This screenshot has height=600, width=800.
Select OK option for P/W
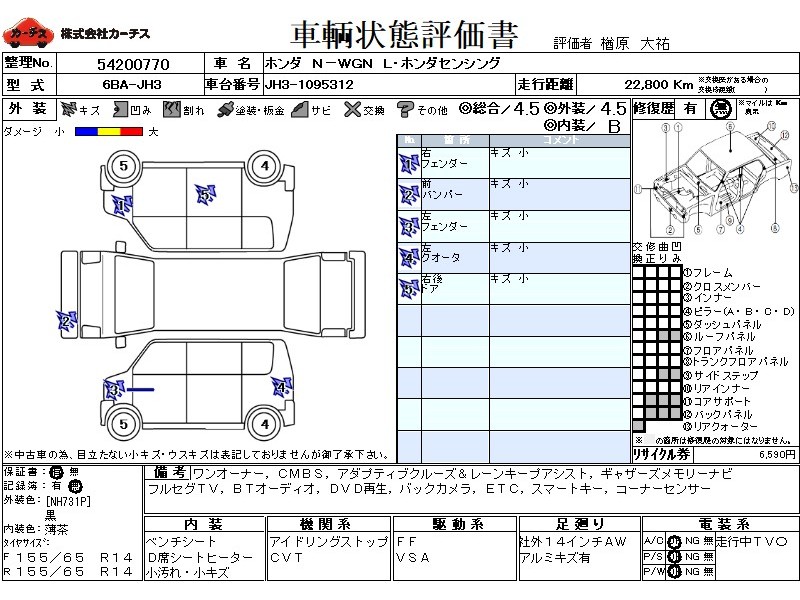click(x=674, y=572)
